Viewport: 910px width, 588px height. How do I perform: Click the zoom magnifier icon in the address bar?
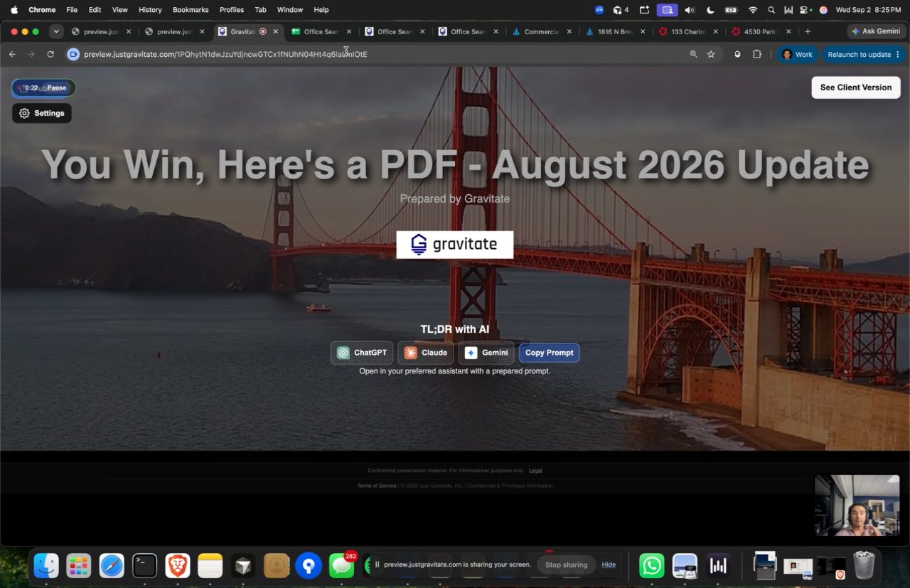pyautogui.click(x=693, y=54)
